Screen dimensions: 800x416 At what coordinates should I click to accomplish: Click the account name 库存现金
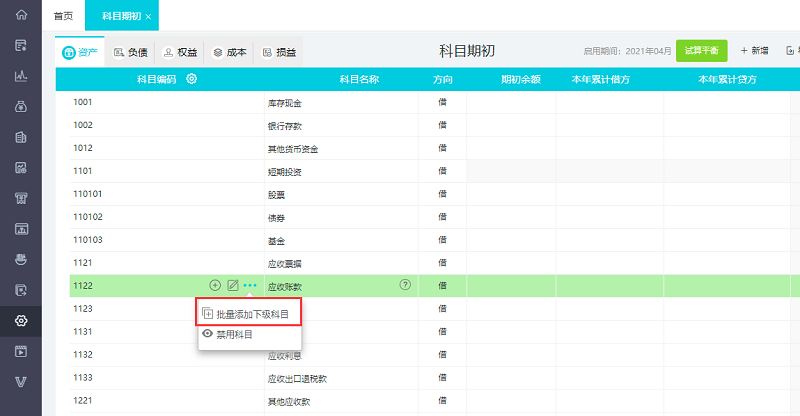pyautogui.click(x=285, y=104)
